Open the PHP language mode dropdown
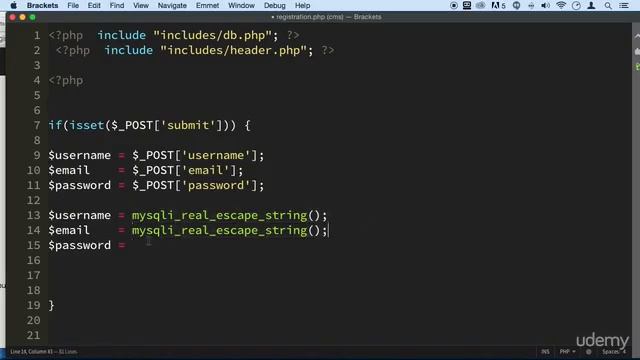 567,351
